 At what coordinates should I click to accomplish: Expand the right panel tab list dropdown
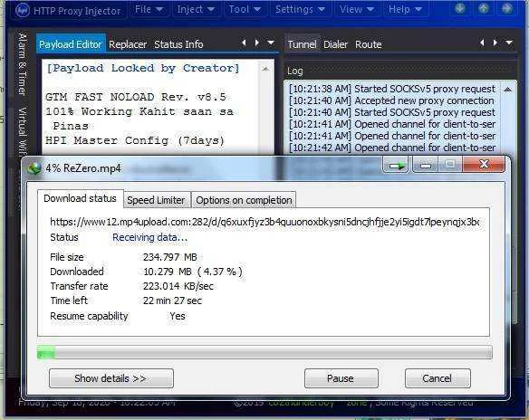coord(509,43)
